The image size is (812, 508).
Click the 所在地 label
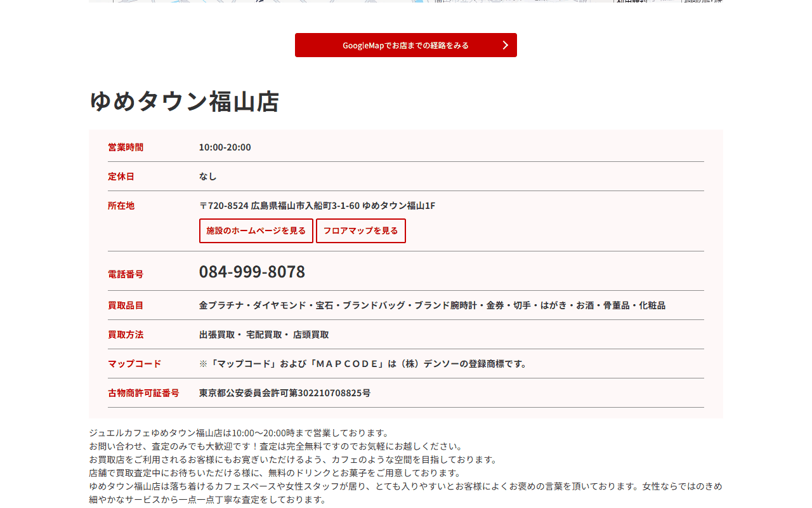click(x=121, y=206)
